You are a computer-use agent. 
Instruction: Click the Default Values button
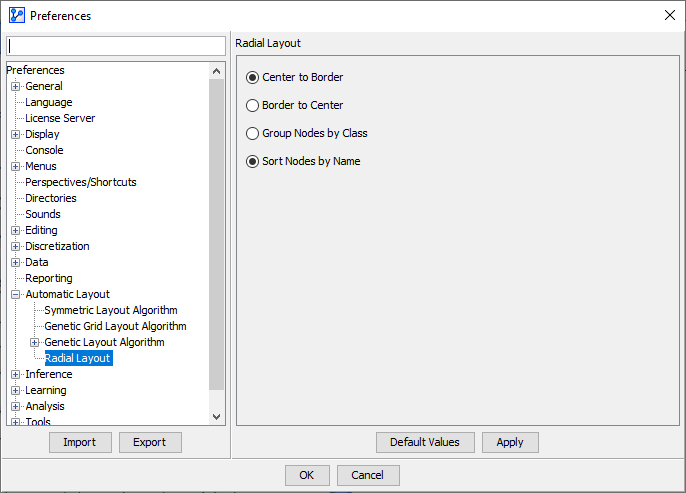424,442
